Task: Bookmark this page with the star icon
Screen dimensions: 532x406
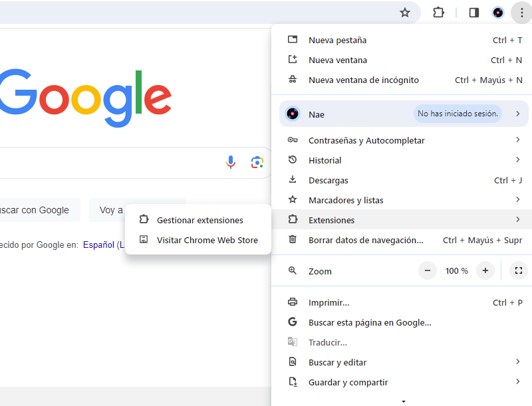Action: pyautogui.click(x=405, y=12)
